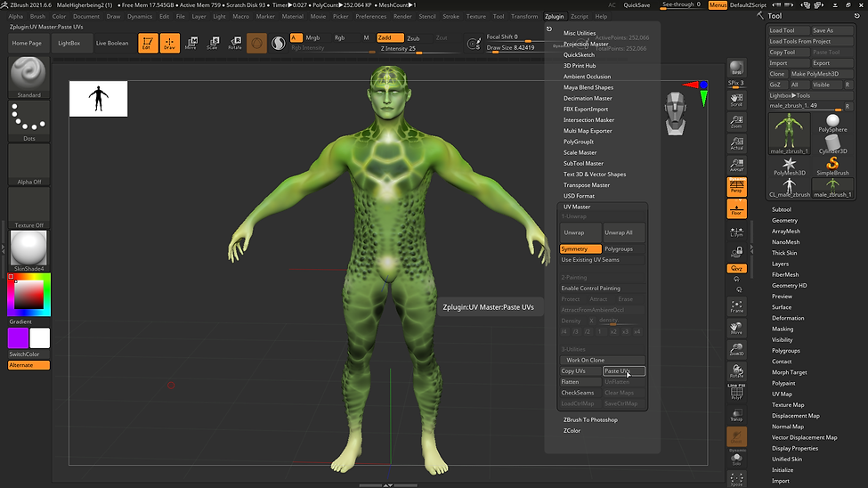Open the Render menu

402,16
